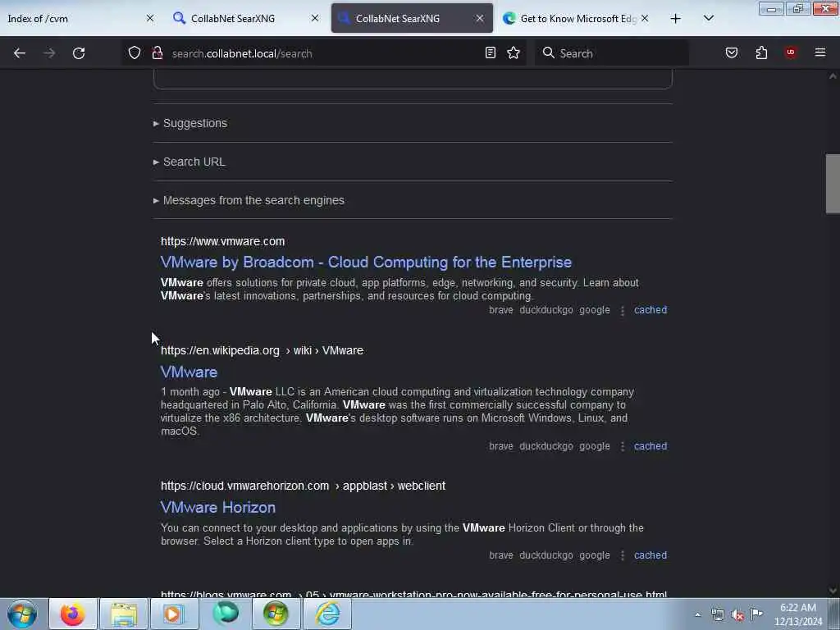This screenshot has height=630, width=840.
Task: Open the Action Center flag icon
Action: 756,614
